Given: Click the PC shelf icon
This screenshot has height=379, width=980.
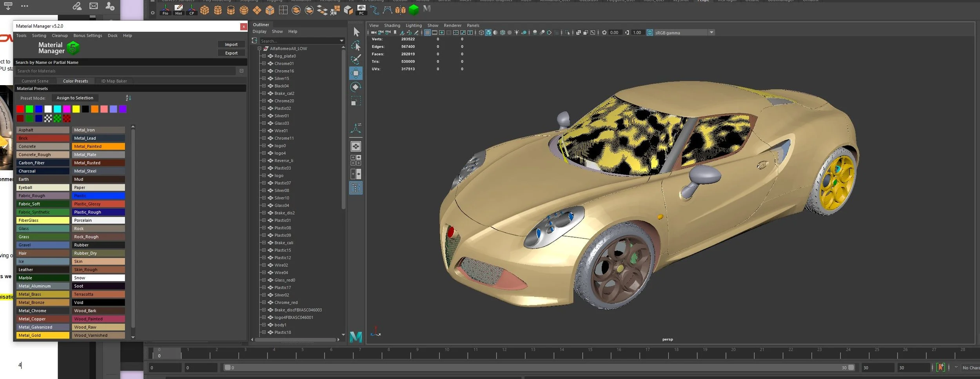Looking at the screenshot, I should [x=361, y=10].
